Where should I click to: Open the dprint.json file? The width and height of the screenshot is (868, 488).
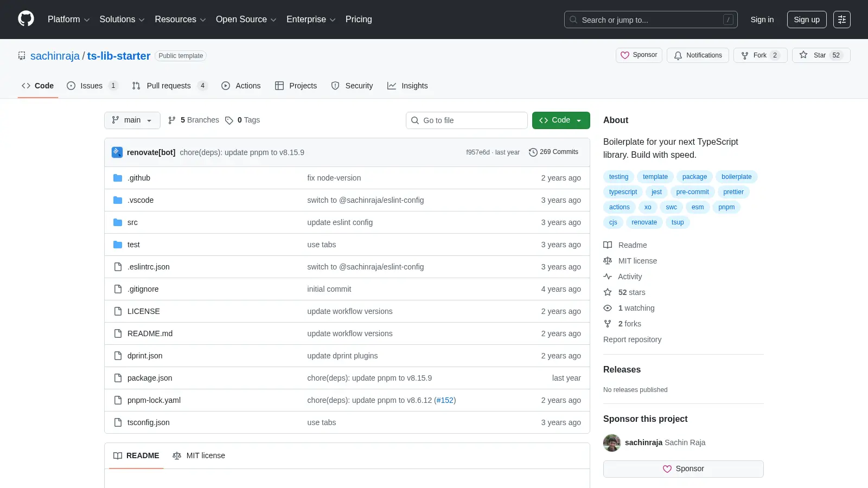[145, 356]
